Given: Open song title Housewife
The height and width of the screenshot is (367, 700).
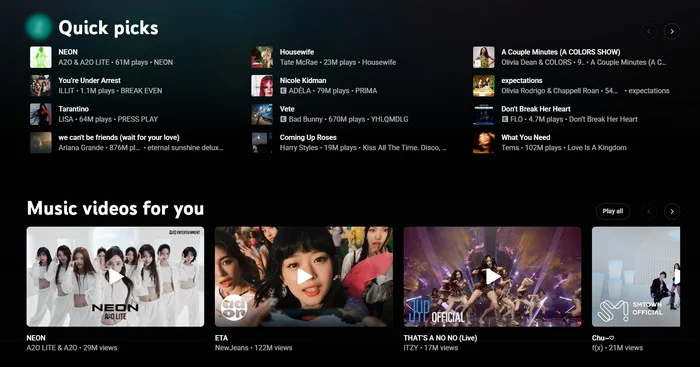Looking at the screenshot, I should pyautogui.click(x=297, y=52).
